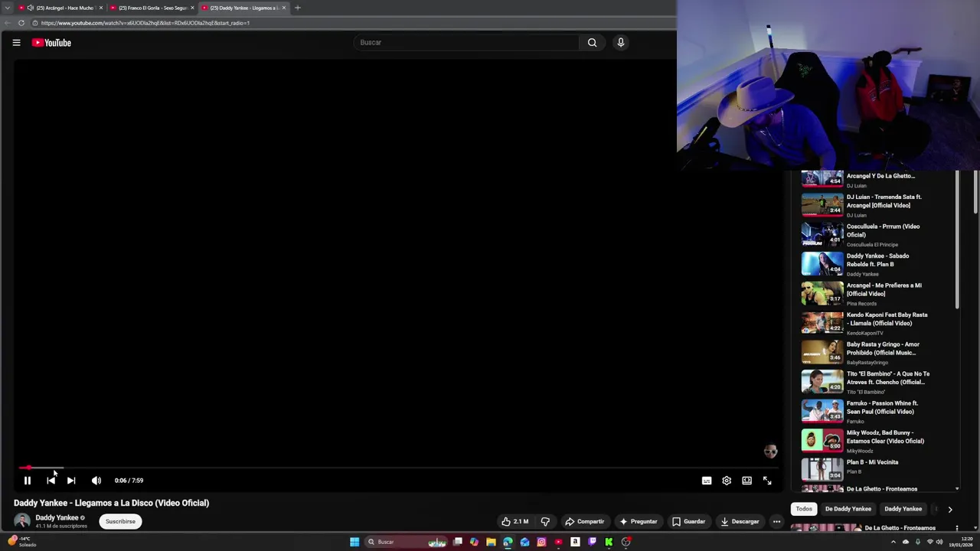
Task: Open Instagram from the taskbar
Action: click(541, 542)
